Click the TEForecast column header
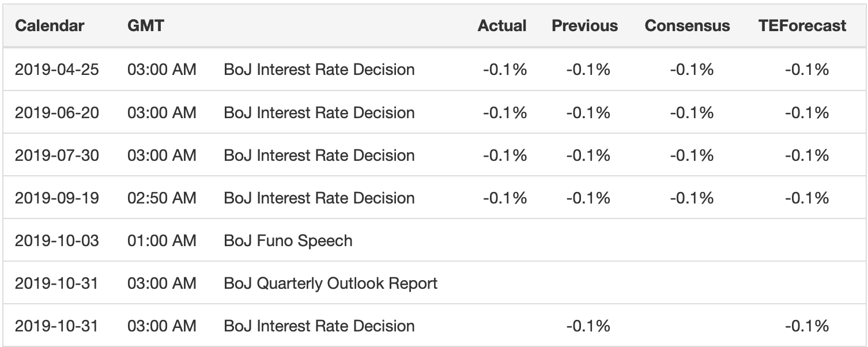This screenshot has width=868, height=347. [802, 26]
